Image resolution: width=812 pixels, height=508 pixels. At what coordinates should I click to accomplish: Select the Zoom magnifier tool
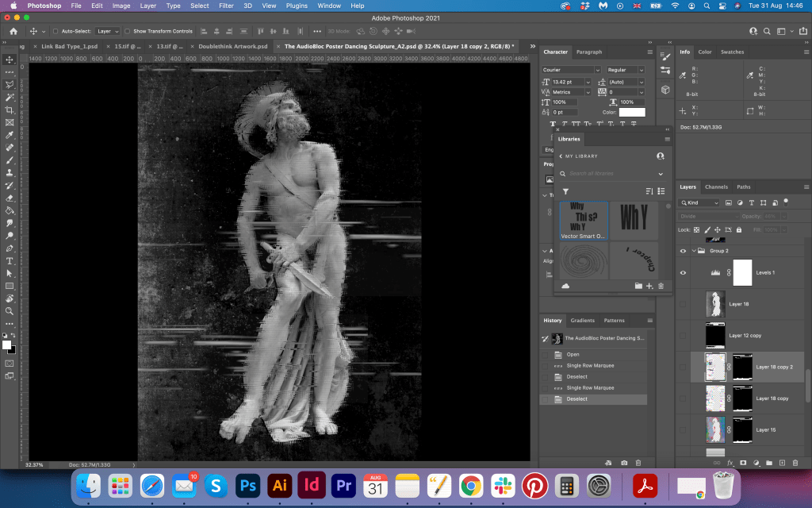(x=10, y=311)
